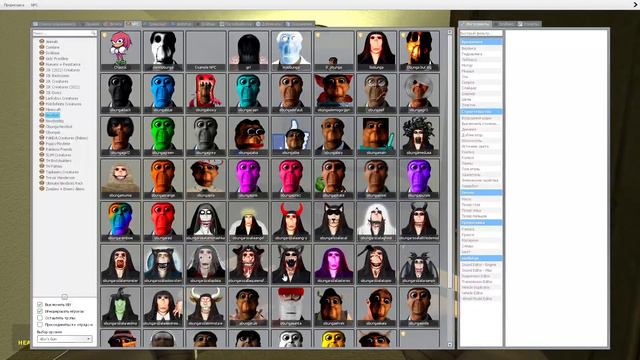
Task: Open the Инструменты tab in right panel
Action: click(x=476, y=24)
